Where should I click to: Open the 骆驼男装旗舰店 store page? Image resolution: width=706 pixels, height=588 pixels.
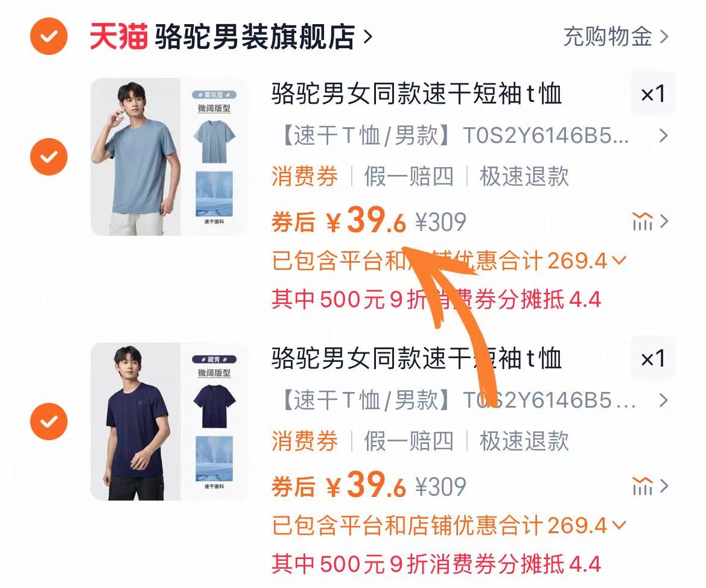255,37
